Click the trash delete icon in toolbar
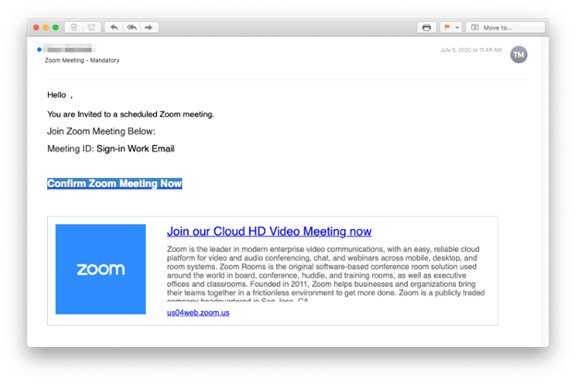Image resolution: width=576 pixels, height=383 pixels. [x=74, y=28]
